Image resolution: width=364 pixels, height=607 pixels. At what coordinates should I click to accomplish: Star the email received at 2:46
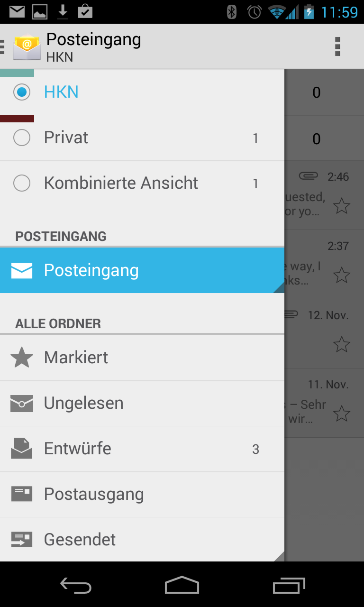click(341, 206)
